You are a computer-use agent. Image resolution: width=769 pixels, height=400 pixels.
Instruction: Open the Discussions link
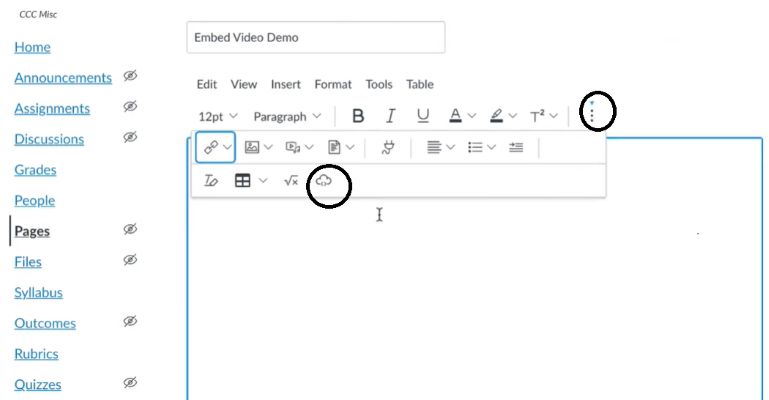(49, 139)
